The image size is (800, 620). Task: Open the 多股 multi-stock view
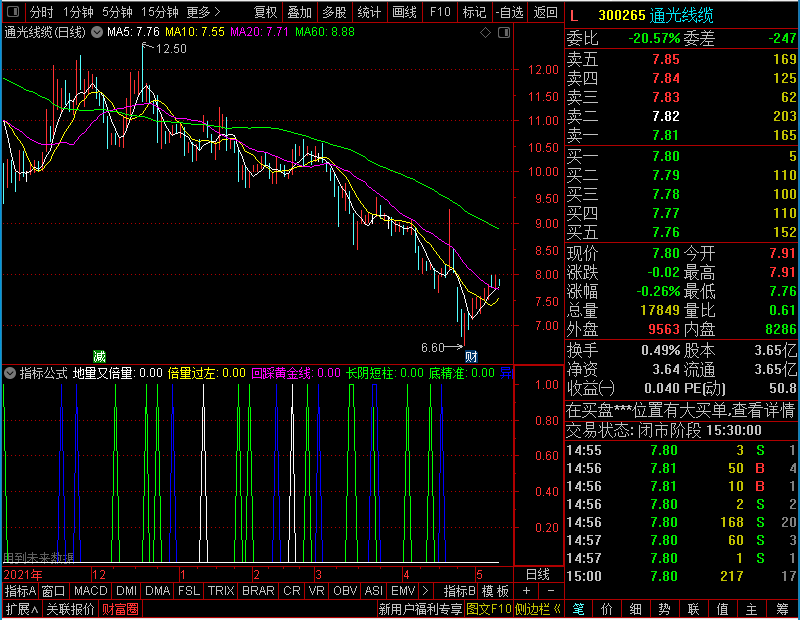[334, 12]
